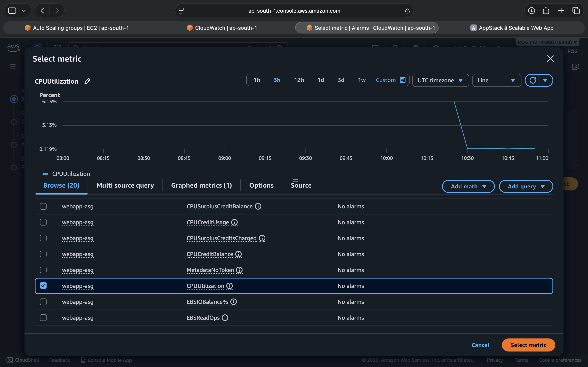Check the CPUSurplusCreditBalance row checkbox
Viewport: 588px width, 367px height.
[43, 206]
